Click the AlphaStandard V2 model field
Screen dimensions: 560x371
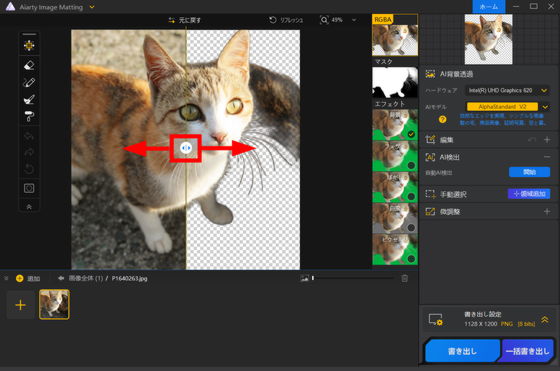point(502,107)
